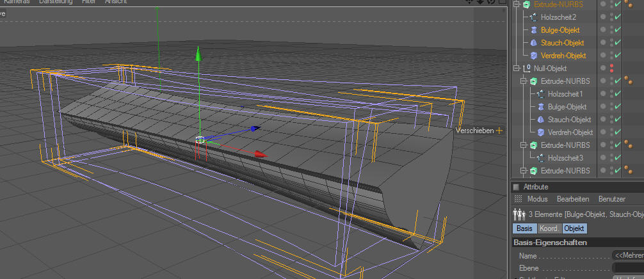Click the square icon left of the Attribute title
The width and height of the screenshot is (644, 279).
point(516,187)
